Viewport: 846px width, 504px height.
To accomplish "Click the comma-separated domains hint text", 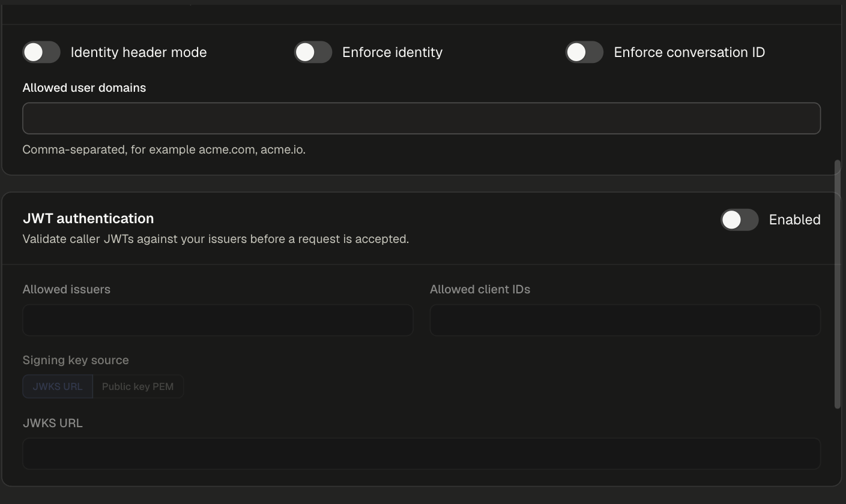I will 164,149.
